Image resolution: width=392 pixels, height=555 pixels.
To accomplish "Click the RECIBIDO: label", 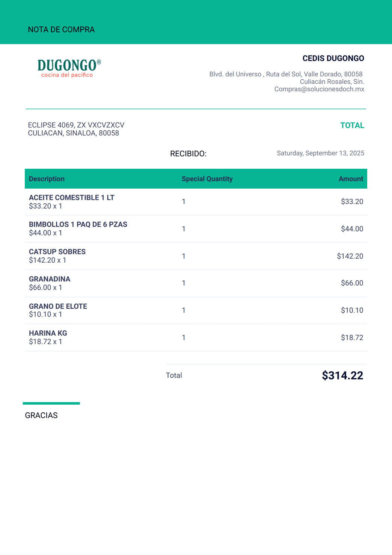I will coord(188,154).
